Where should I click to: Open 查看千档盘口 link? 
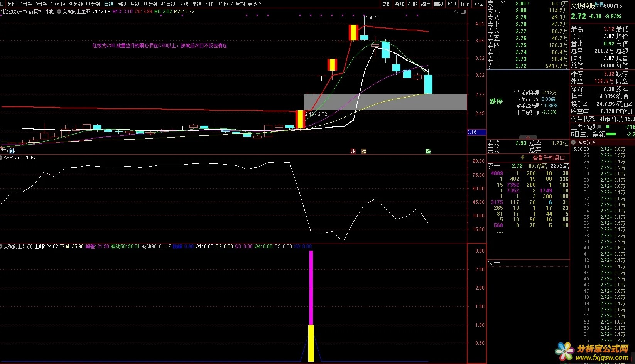point(549,158)
